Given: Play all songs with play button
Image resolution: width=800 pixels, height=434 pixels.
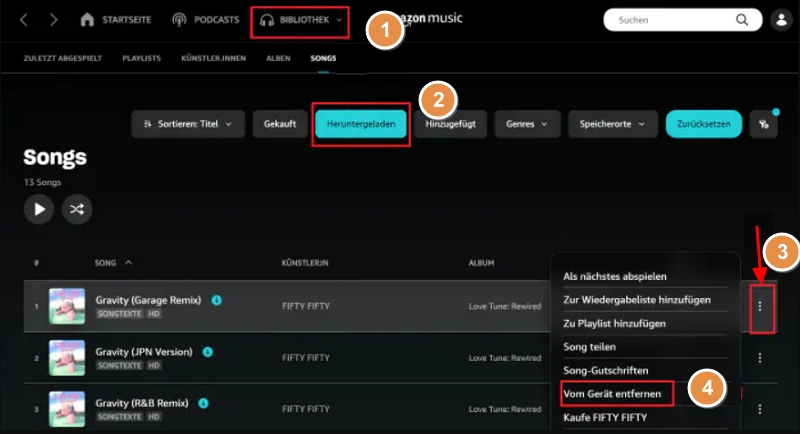Looking at the screenshot, I should pyautogui.click(x=39, y=209).
